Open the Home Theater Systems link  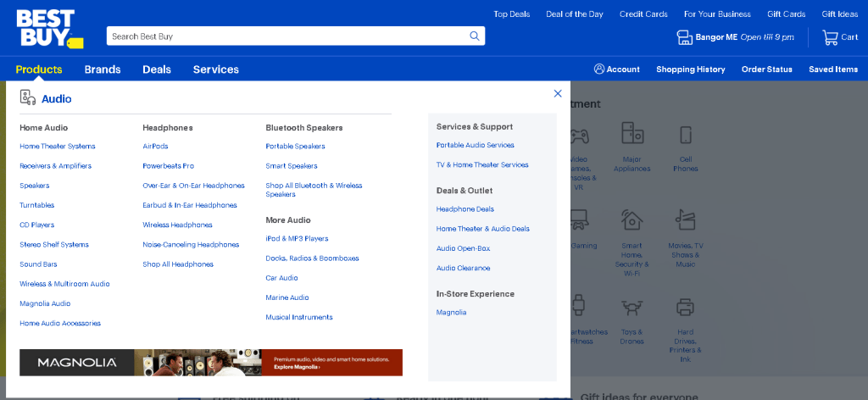point(58,147)
